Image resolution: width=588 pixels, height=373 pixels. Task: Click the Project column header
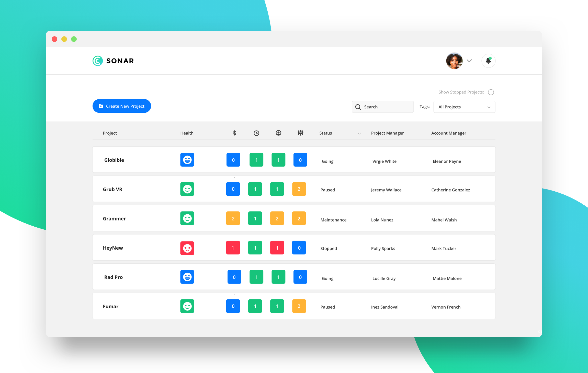pos(110,133)
